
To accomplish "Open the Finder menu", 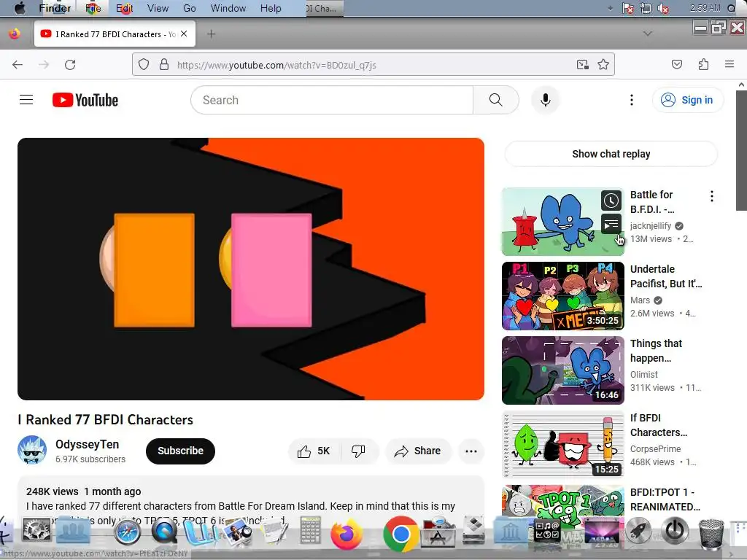I will (x=55, y=8).
